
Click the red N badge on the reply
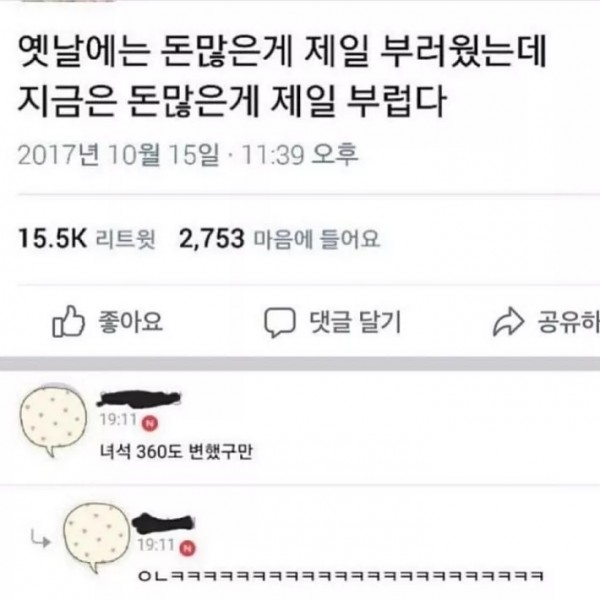(187, 548)
